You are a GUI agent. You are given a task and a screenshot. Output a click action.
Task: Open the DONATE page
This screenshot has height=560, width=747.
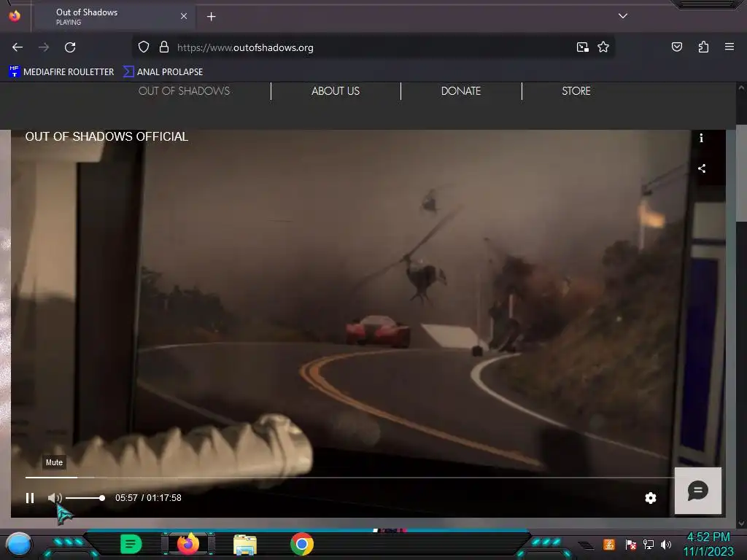(461, 91)
